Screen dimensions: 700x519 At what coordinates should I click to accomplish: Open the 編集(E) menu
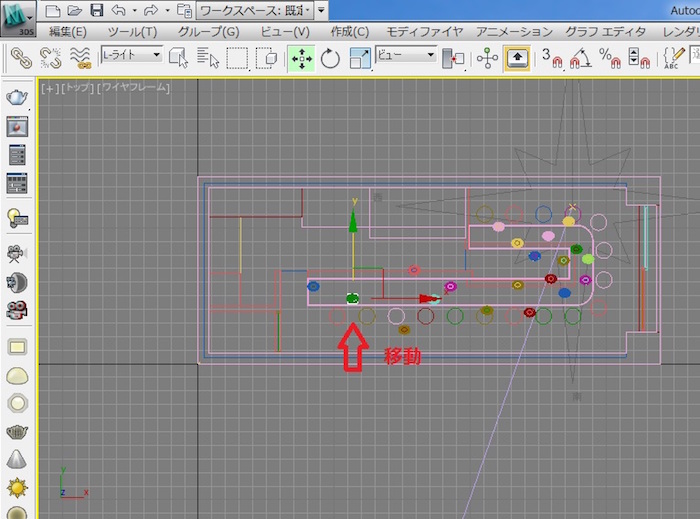click(67, 32)
